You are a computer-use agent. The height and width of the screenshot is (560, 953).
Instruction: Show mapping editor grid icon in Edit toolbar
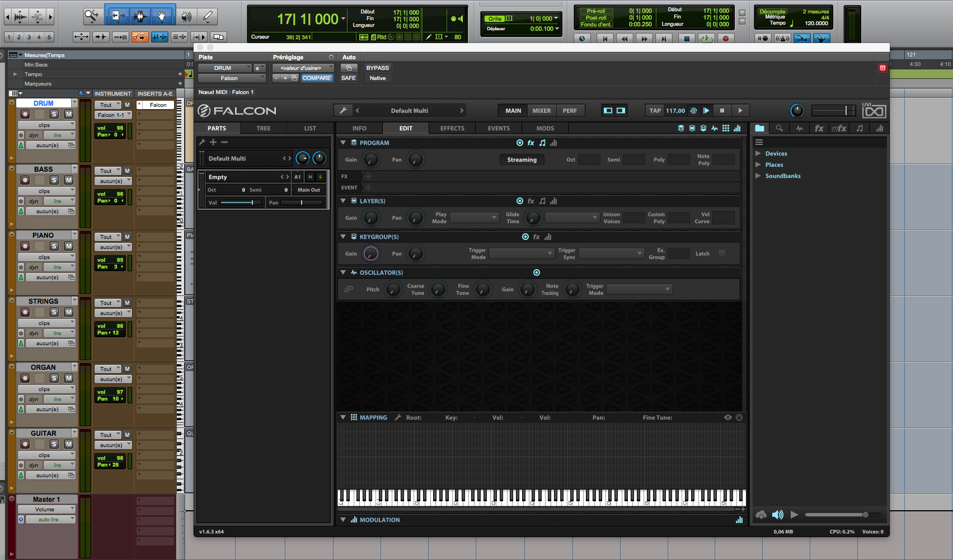point(726,128)
